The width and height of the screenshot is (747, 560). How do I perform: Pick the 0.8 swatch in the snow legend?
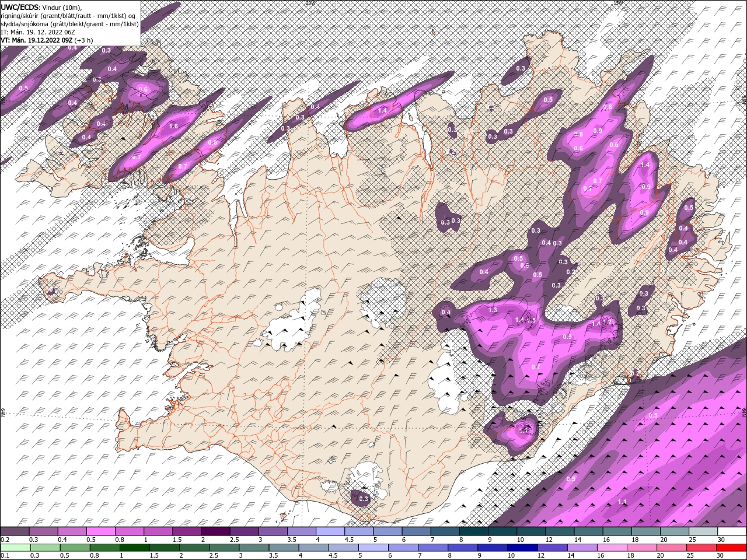tap(129, 531)
